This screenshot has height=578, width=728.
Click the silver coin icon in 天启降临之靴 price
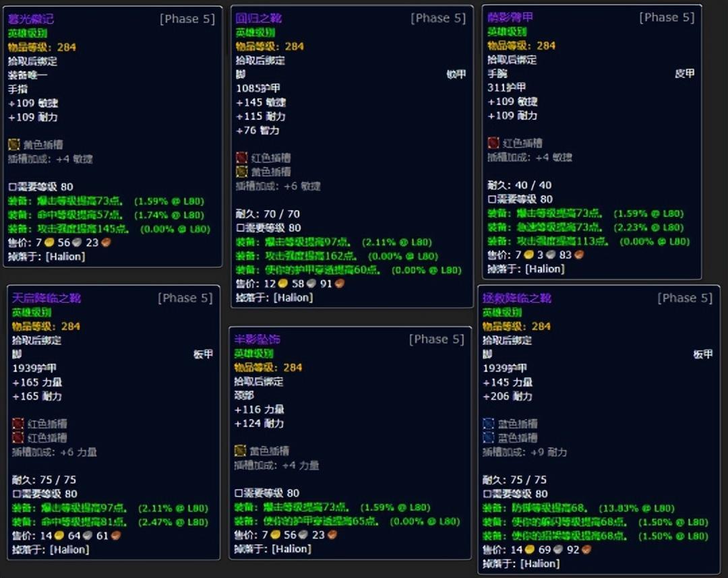[86, 536]
